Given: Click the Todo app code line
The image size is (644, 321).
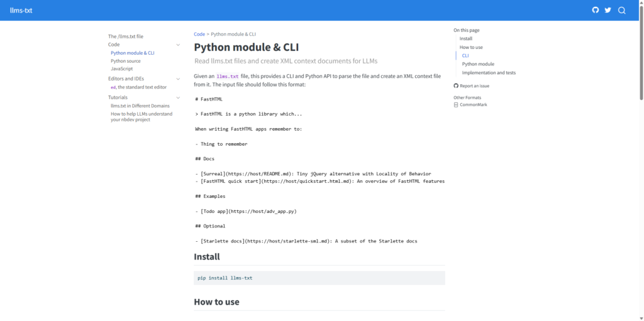Looking at the screenshot, I should tap(246, 212).
